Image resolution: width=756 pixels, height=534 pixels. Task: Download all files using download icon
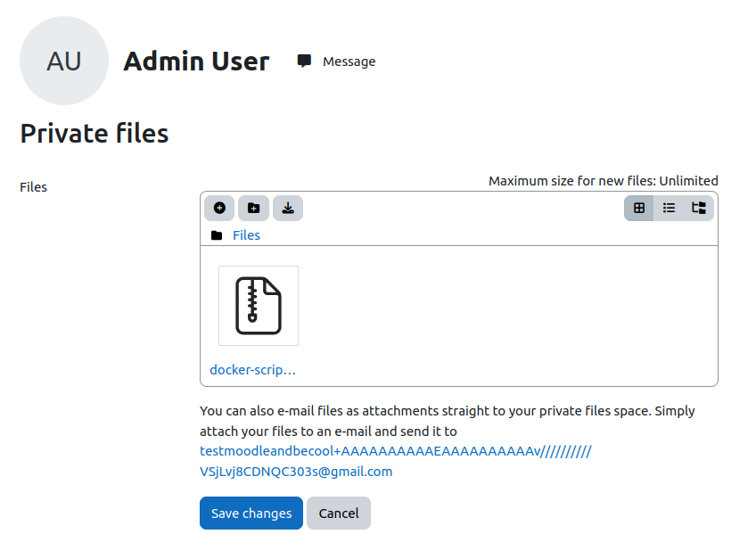tap(288, 208)
